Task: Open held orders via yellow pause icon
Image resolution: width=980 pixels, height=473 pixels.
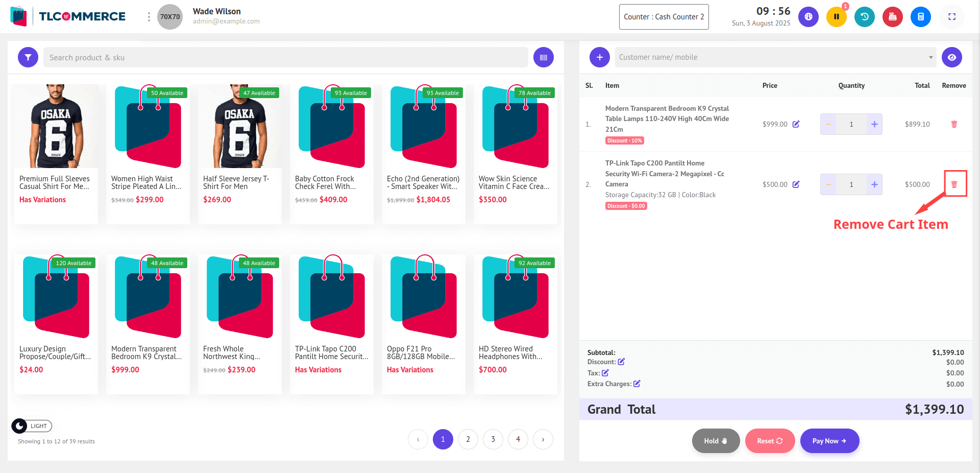Action: coord(836,17)
